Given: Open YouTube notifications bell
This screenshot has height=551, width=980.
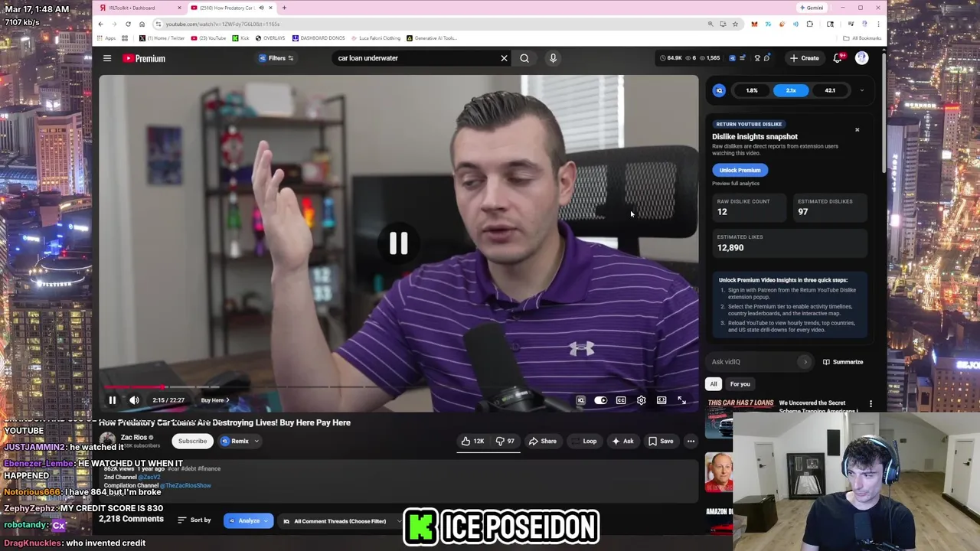Looking at the screenshot, I should click(x=838, y=58).
